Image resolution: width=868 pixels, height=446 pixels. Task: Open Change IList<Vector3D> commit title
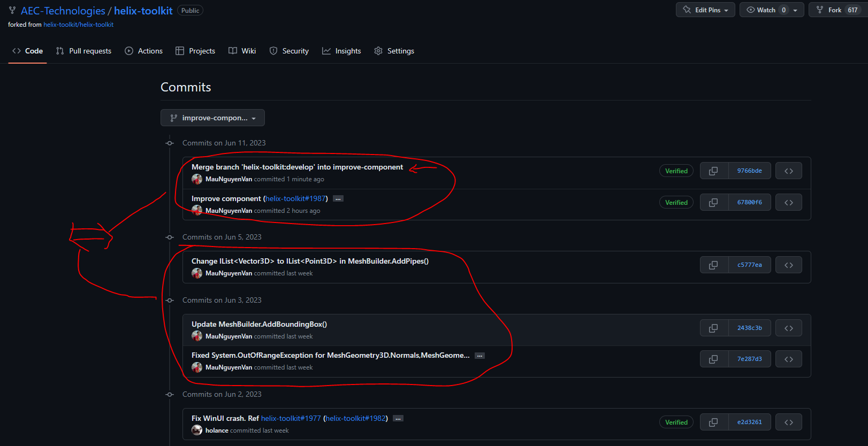click(310, 261)
